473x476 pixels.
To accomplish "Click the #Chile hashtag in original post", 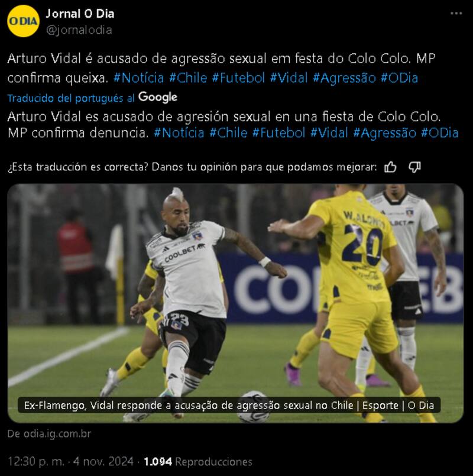I will 188,78.
